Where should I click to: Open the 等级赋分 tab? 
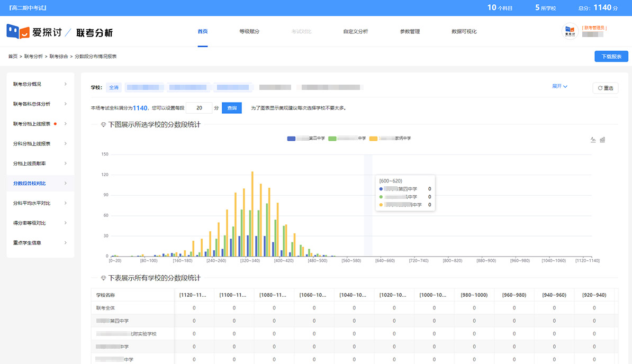tap(249, 32)
